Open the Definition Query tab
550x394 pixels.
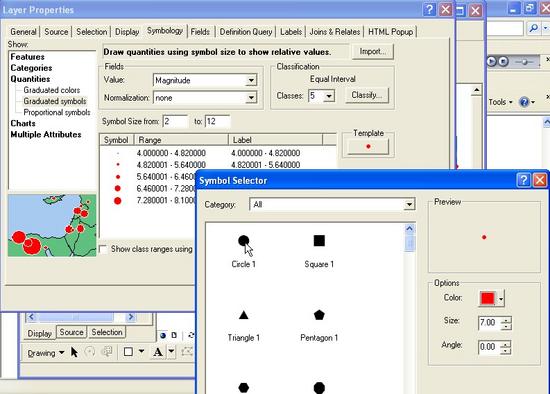coord(246,32)
